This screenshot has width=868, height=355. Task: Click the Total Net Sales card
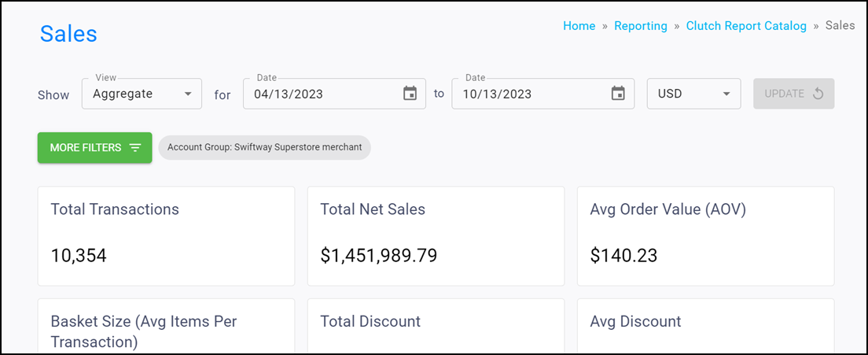tap(436, 236)
